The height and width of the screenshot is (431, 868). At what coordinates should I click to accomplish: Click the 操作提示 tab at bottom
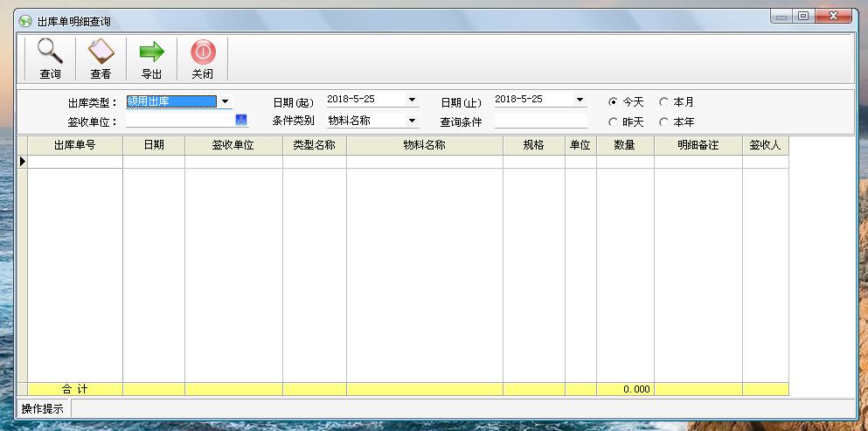point(42,408)
